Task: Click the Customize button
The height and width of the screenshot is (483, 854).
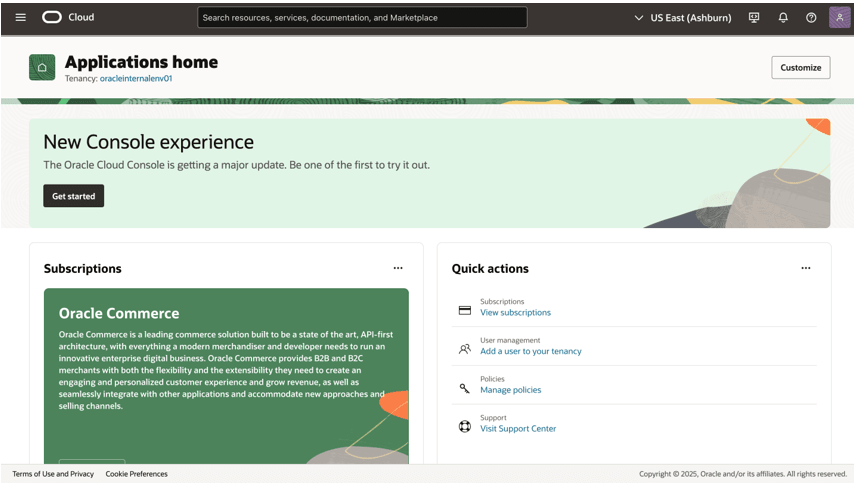Action: coord(801,68)
